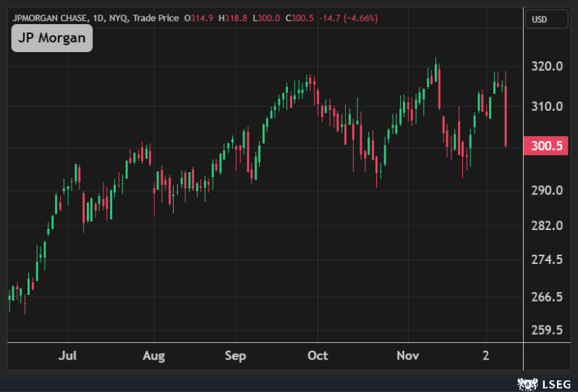The image size is (578, 392).
Task: Select the Jul marker on time axis
Action: point(67,356)
